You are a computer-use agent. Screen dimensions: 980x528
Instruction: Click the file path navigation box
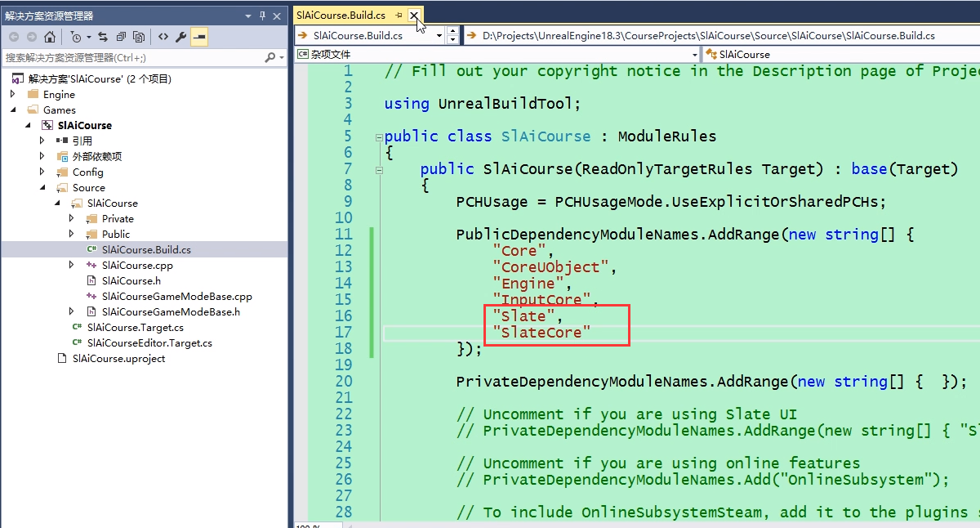pyautogui.click(x=721, y=35)
